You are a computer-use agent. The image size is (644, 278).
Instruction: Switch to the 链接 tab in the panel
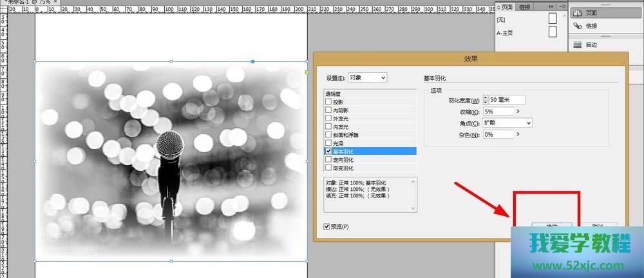click(x=525, y=6)
